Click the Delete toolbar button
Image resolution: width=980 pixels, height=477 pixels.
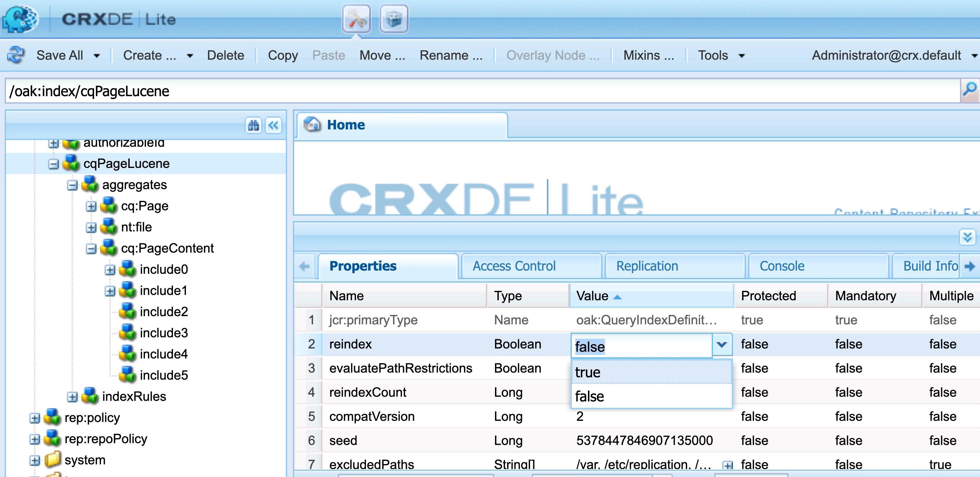[225, 56]
